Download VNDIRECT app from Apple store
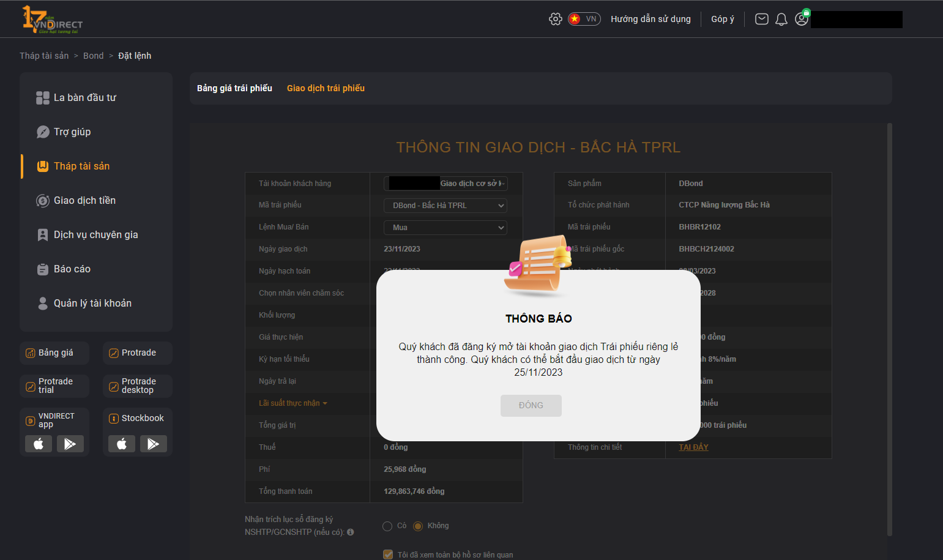943x560 pixels. tap(39, 444)
